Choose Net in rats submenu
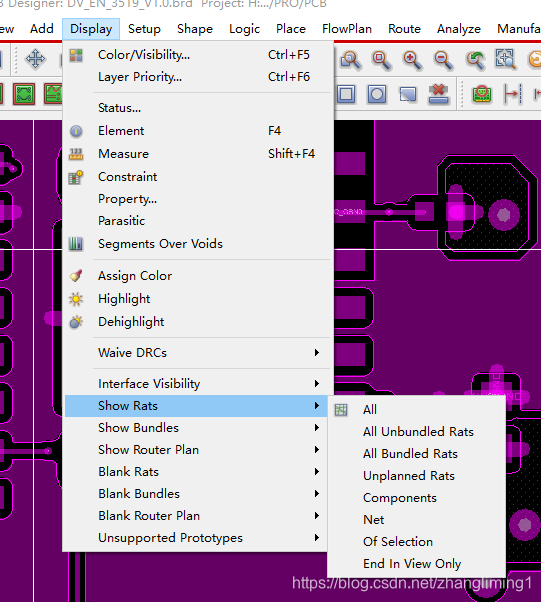This screenshot has width=541, height=602. click(417, 520)
